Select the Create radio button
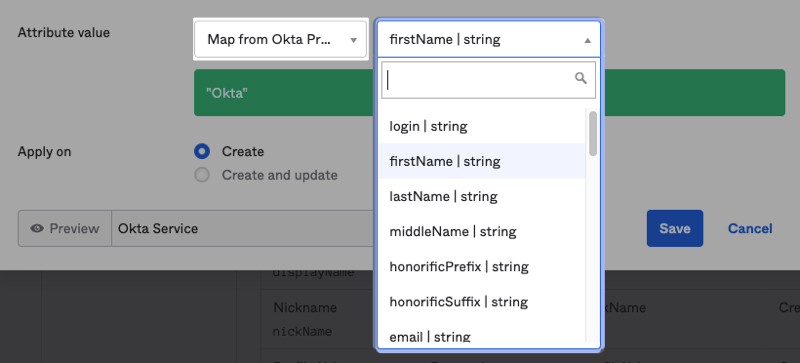This screenshot has height=363, width=800. click(x=202, y=152)
